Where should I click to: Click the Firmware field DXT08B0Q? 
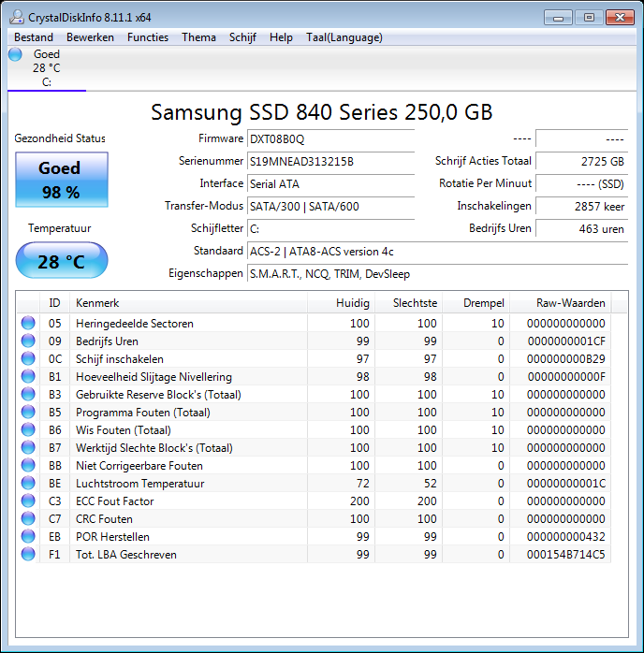pyautogui.click(x=330, y=139)
